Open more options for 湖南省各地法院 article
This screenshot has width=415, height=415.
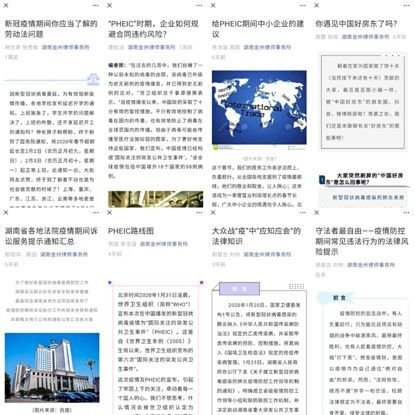96,212
